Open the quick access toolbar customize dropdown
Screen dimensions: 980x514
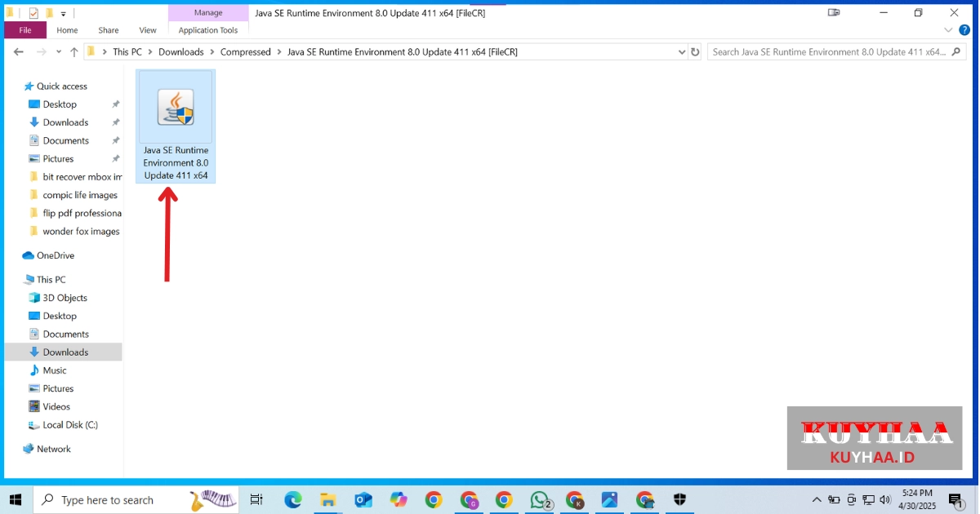pyautogui.click(x=64, y=11)
